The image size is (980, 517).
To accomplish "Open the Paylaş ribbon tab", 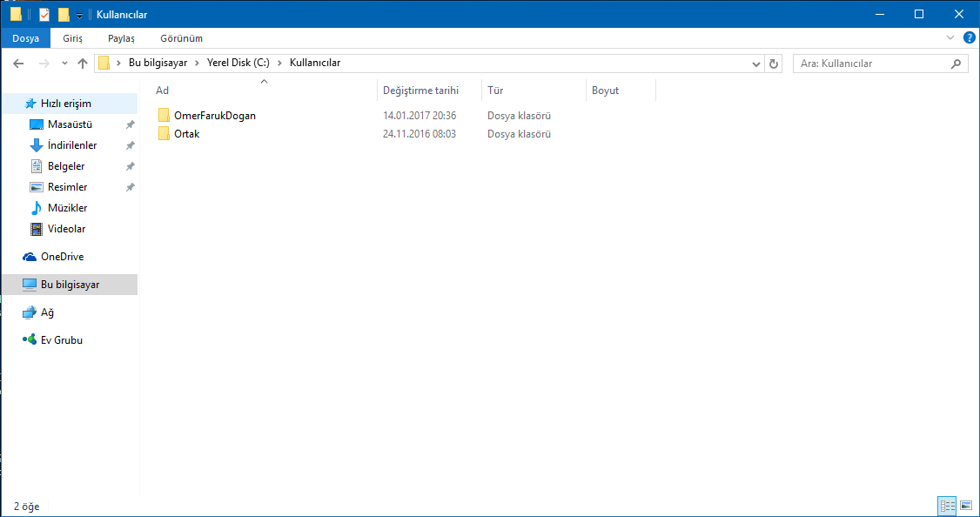I will [x=121, y=38].
